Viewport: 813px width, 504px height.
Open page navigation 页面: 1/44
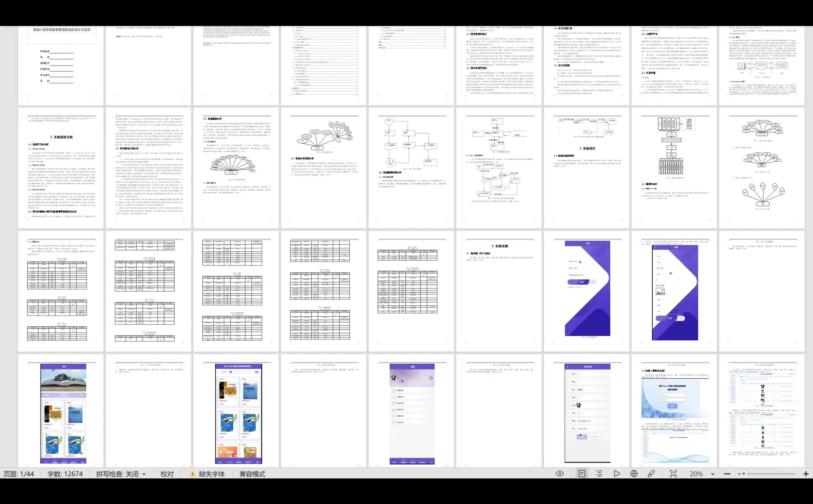tap(19, 474)
